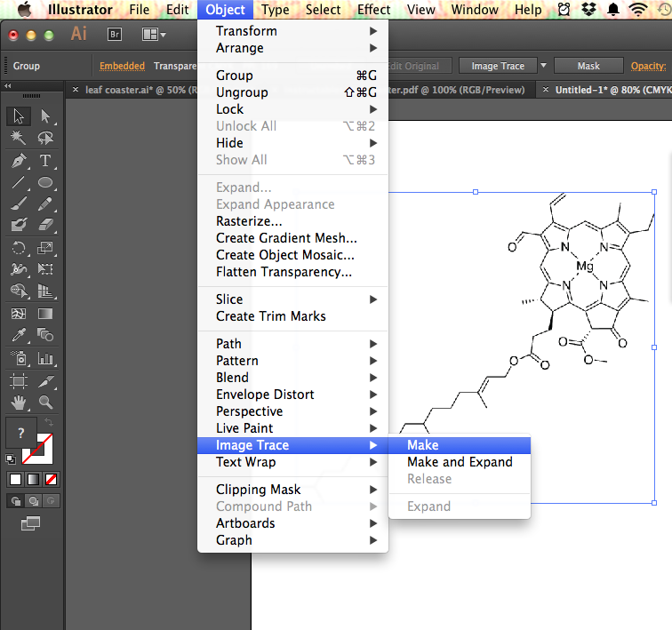Choose the Zoom tool
Screen dimensions: 672x630
pyautogui.click(x=45, y=403)
